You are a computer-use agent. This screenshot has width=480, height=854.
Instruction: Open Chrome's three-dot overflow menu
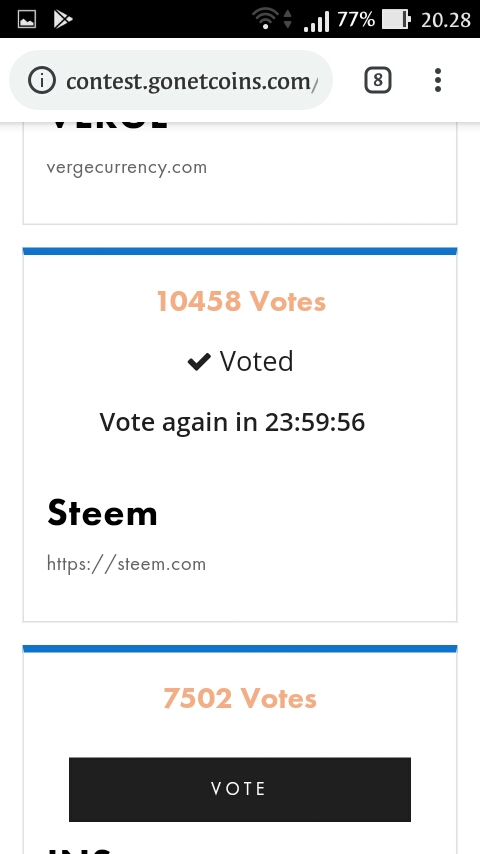coord(438,81)
